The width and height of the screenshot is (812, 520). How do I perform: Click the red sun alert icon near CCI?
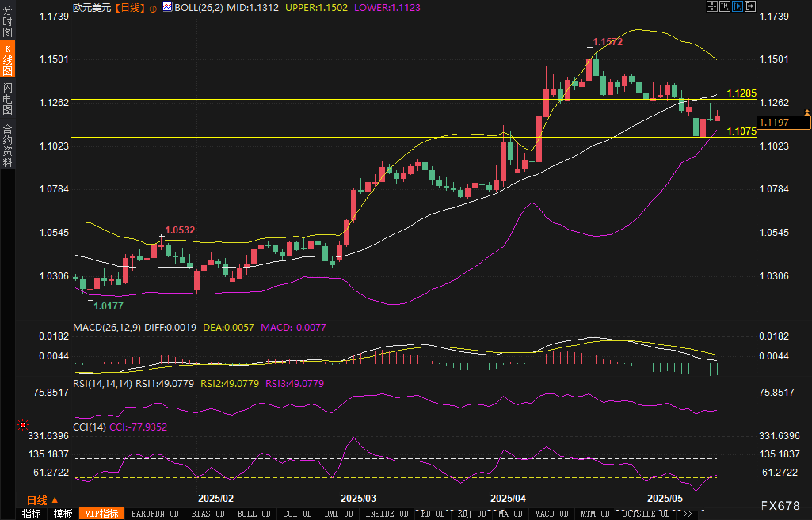point(23,425)
